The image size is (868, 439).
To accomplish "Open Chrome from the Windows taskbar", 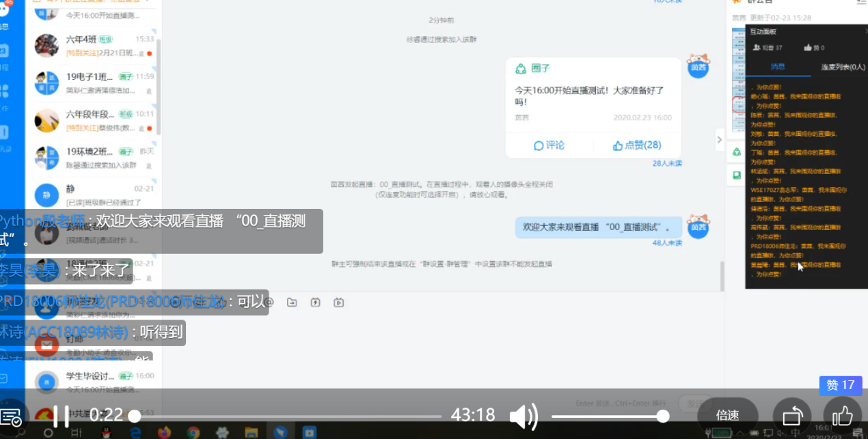I will click(193, 432).
